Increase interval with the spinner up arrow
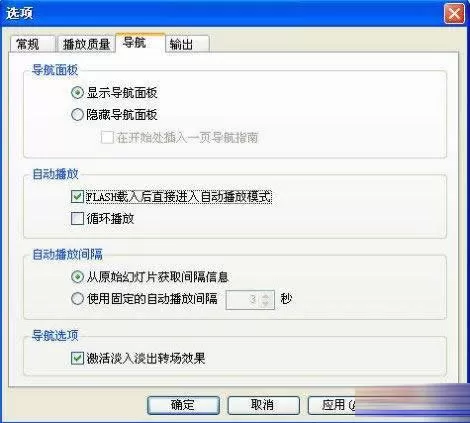The height and width of the screenshot is (423, 470). point(265,296)
